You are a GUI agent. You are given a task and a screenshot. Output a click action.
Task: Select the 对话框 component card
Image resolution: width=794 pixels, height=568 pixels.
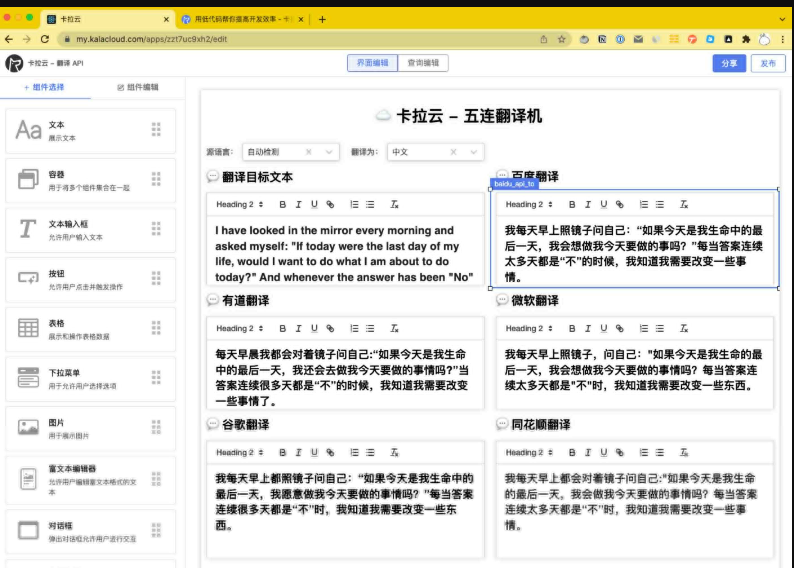91,532
